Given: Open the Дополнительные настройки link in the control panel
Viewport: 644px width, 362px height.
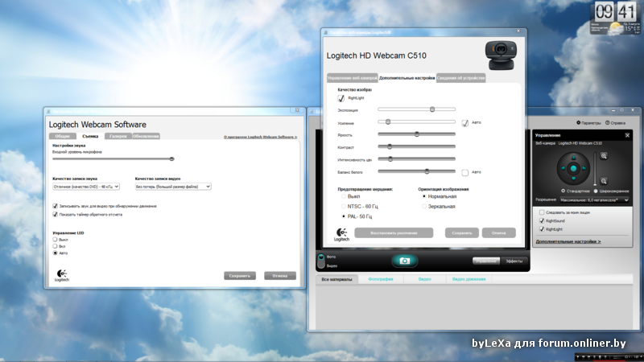Looking at the screenshot, I should (568, 241).
